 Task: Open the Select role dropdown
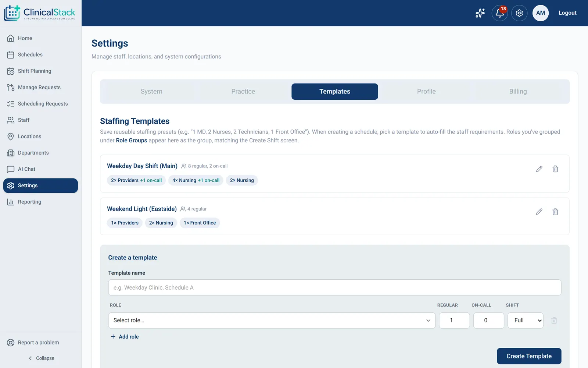(272, 321)
